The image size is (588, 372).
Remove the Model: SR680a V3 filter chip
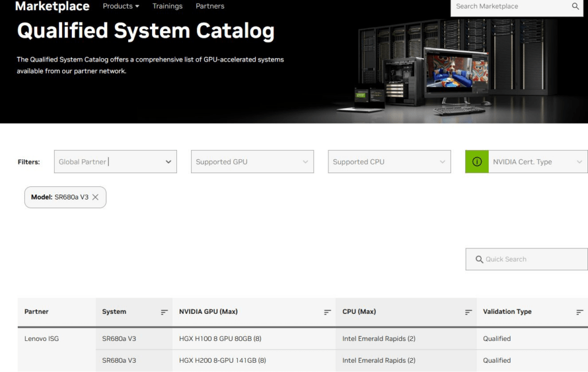[95, 197]
